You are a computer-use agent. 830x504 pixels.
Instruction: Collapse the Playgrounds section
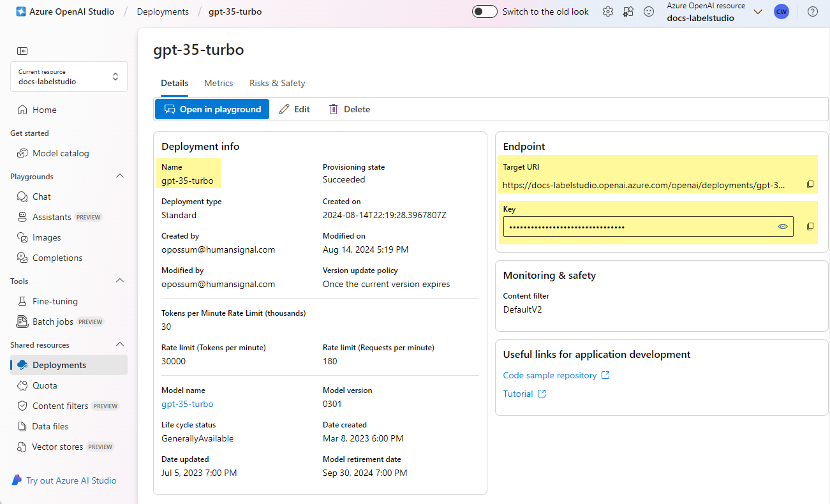tap(120, 176)
